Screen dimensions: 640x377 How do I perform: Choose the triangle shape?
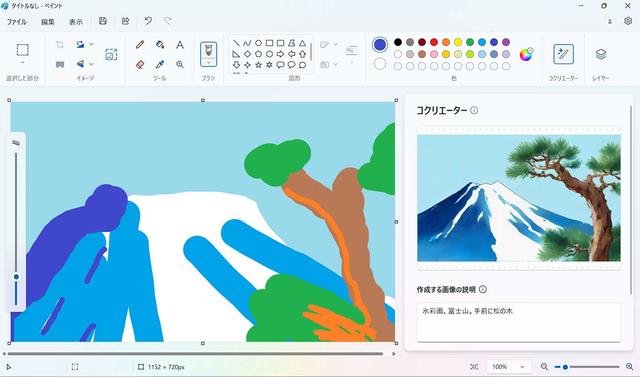click(x=302, y=43)
